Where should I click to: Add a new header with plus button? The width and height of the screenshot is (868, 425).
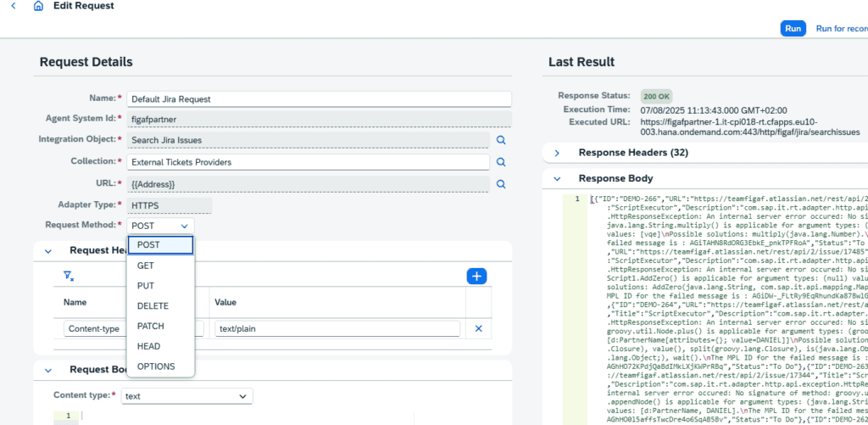476,276
